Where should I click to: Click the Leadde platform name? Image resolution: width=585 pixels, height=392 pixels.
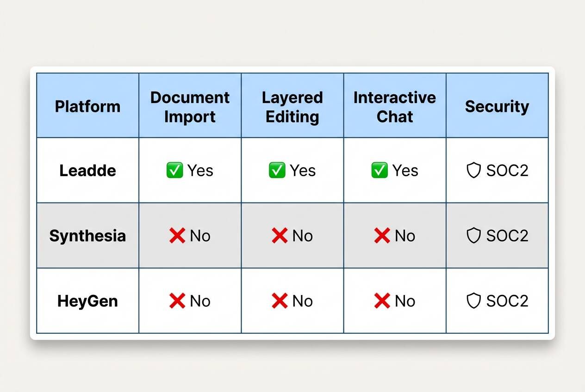coord(87,171)
